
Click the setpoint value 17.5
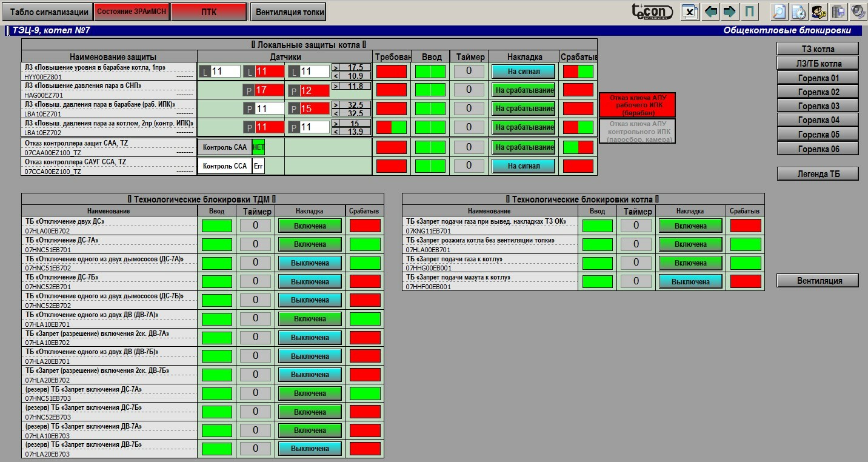(355, 67)
